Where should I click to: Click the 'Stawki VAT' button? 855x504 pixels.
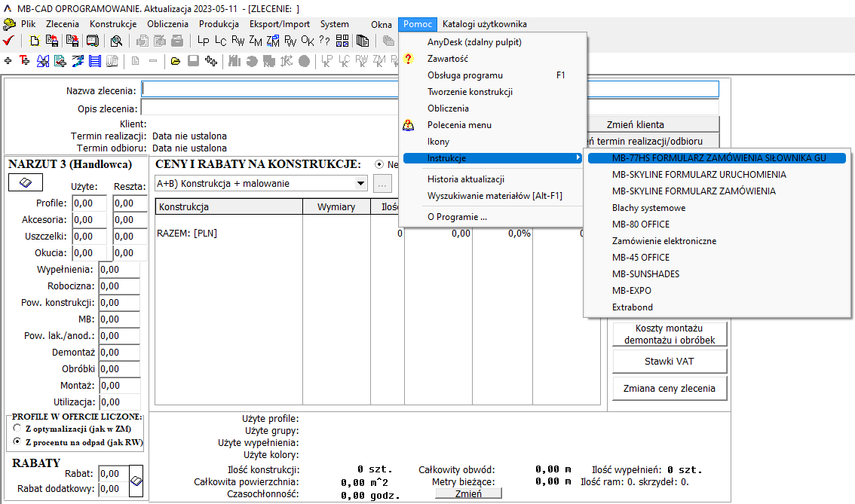coord(669,362)
